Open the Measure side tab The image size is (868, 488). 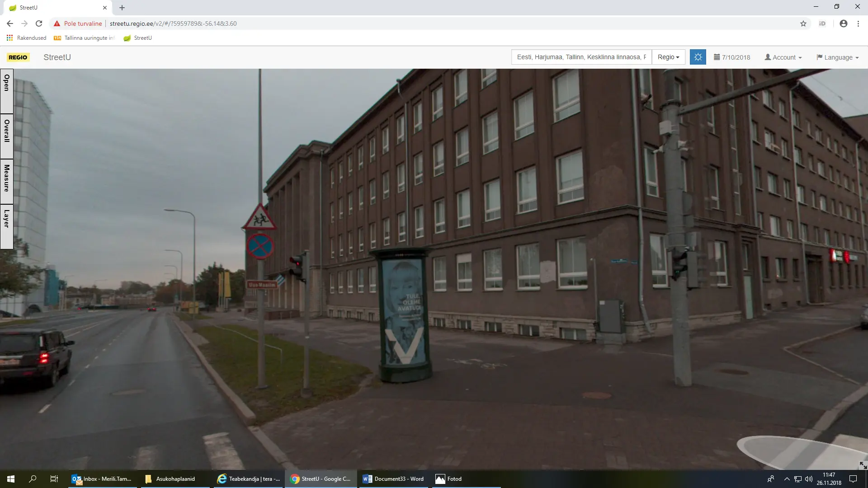(7, 181)
